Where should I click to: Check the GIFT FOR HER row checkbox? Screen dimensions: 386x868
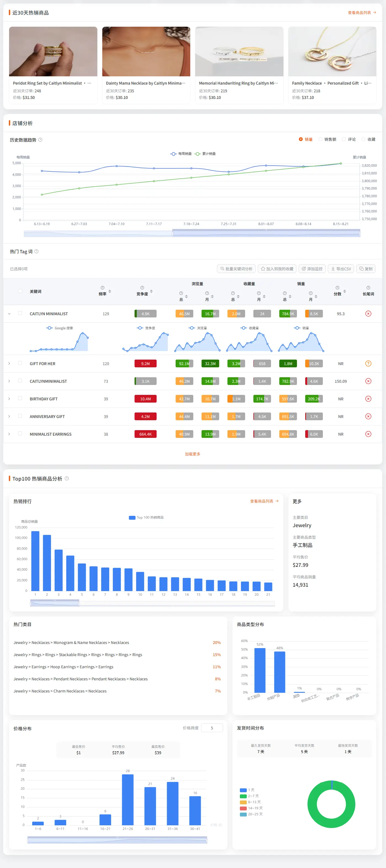click(20, 363)
